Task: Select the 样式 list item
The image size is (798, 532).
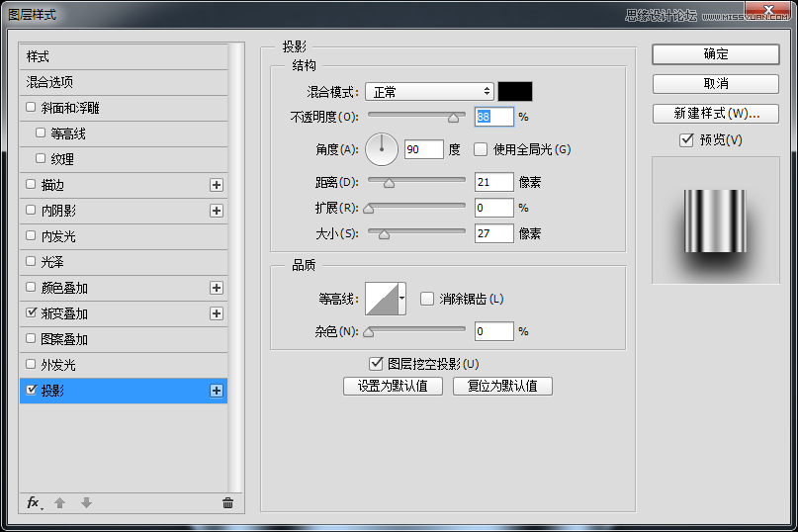Action: [124, 56]
